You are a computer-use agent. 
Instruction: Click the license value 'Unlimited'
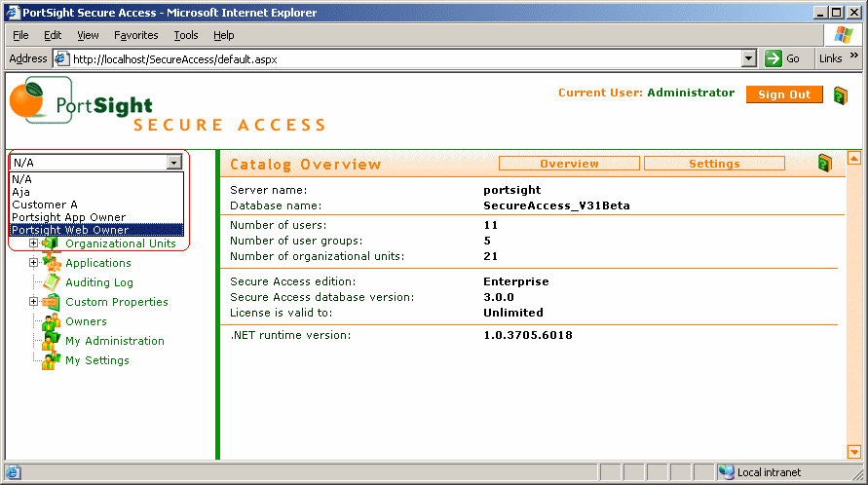tap(513, 313)
